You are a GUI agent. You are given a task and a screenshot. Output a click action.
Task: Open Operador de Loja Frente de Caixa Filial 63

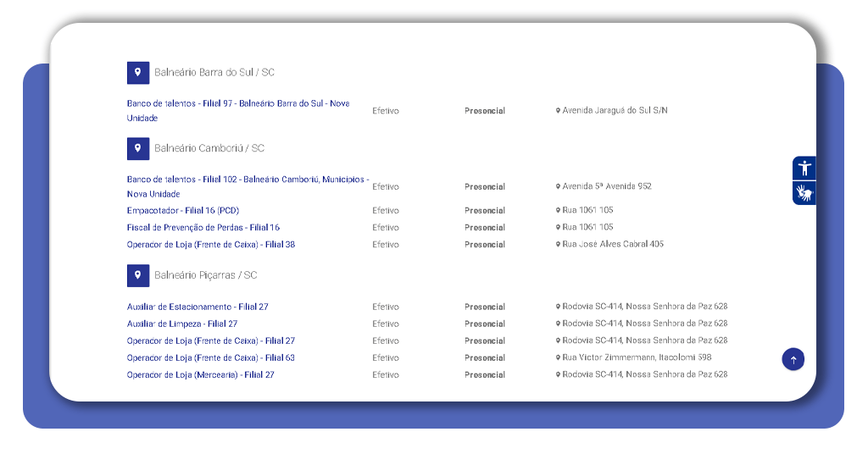pos(210,357)
